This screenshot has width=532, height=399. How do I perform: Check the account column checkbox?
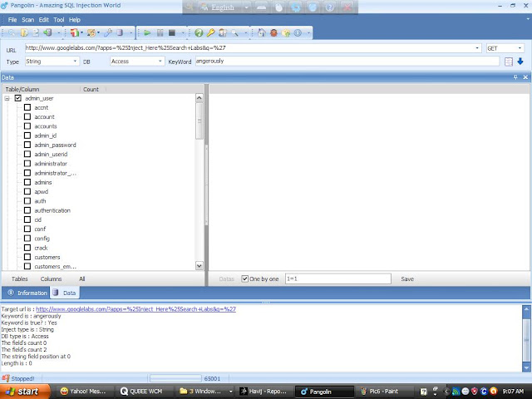27,116
